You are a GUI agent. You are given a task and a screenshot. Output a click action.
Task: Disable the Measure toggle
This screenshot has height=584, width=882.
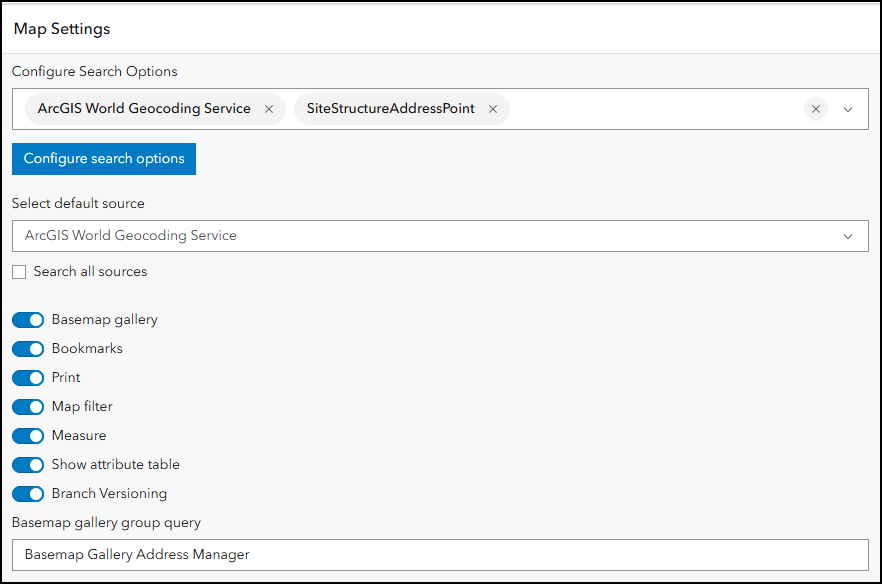click(28, 436)
